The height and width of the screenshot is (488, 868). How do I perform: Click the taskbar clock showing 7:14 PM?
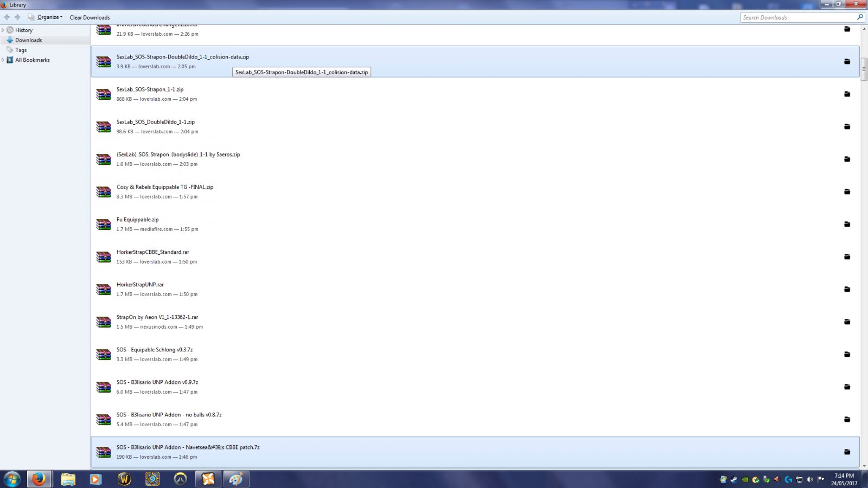coord(844,479)
